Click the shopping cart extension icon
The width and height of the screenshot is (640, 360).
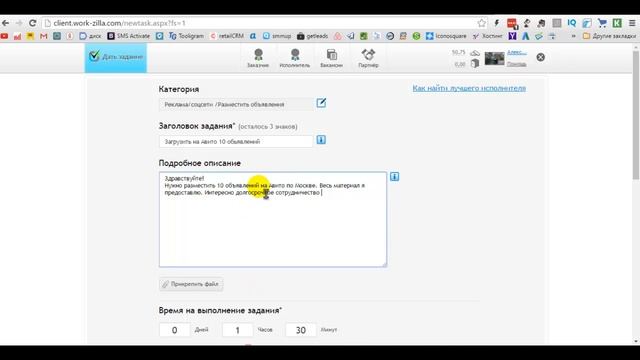(x=602, y=23)
